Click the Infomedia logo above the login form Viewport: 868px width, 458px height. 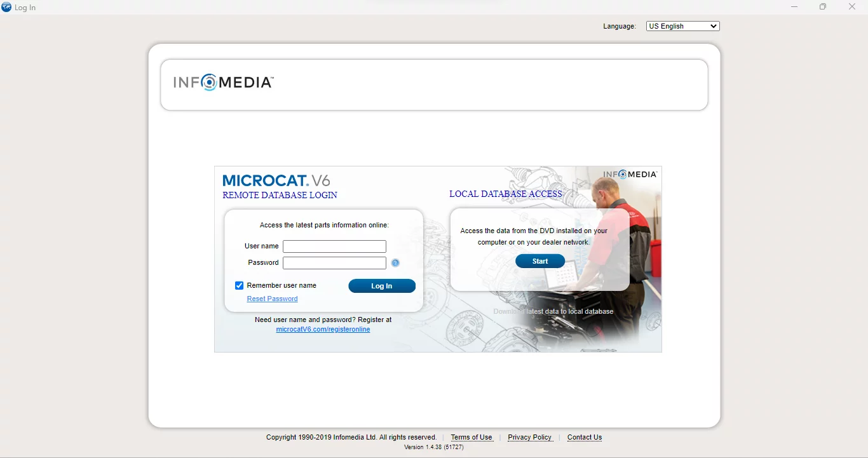(x=223, y=82)
